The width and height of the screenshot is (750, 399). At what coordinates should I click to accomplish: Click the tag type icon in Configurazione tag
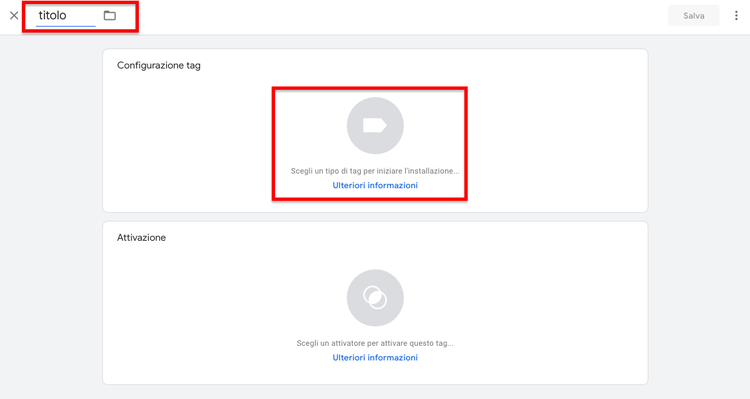375,126
